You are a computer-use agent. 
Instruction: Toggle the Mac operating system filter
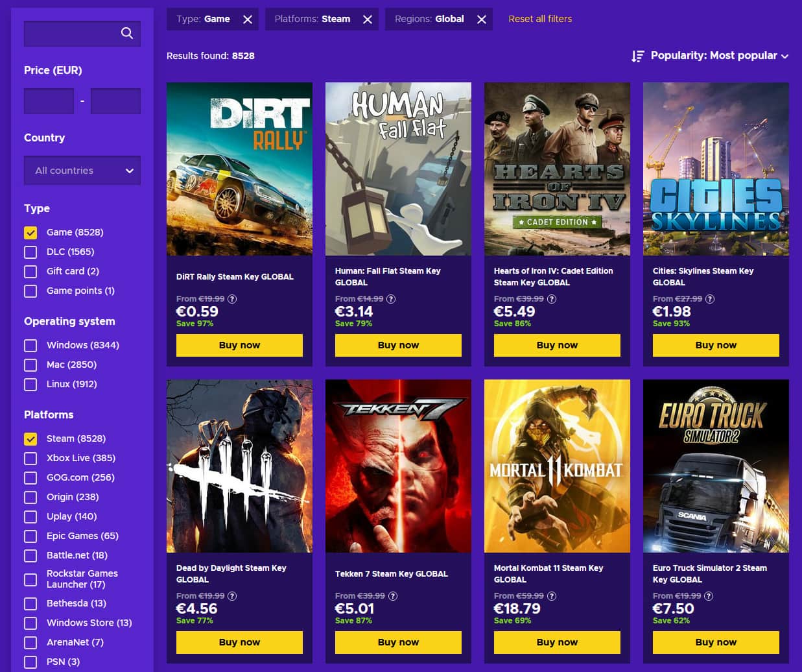point(30,365)
